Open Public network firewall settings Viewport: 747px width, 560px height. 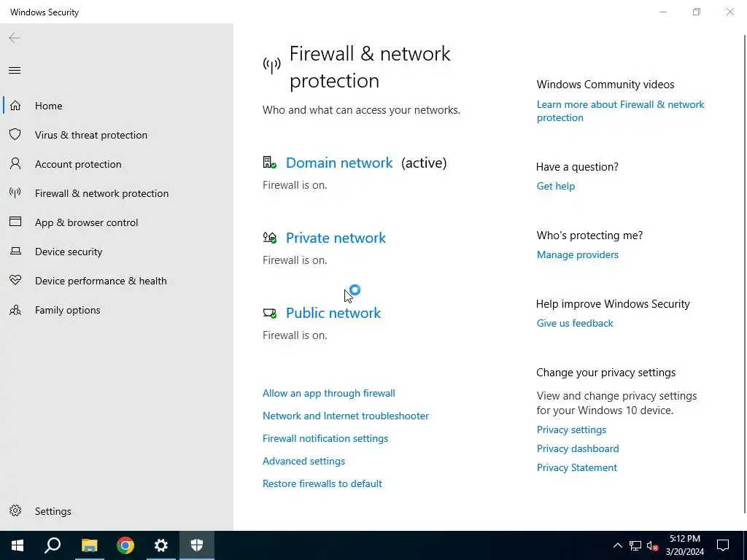coord(333,313)
